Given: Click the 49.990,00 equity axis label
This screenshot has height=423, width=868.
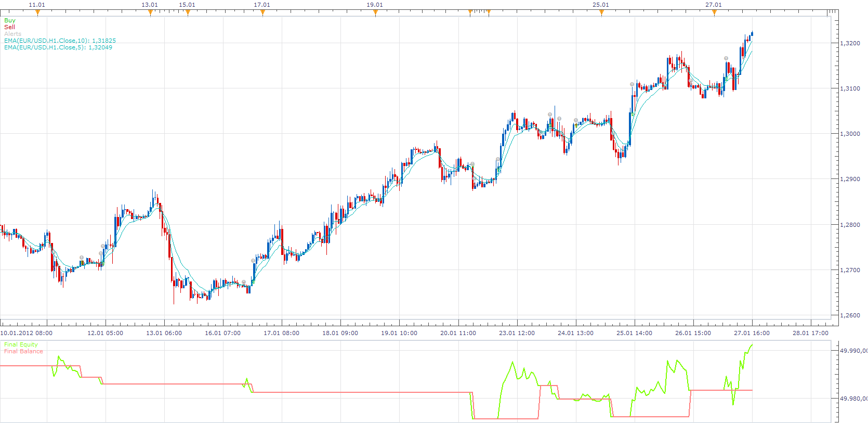Looking at the screenshot, I should 854,351.
